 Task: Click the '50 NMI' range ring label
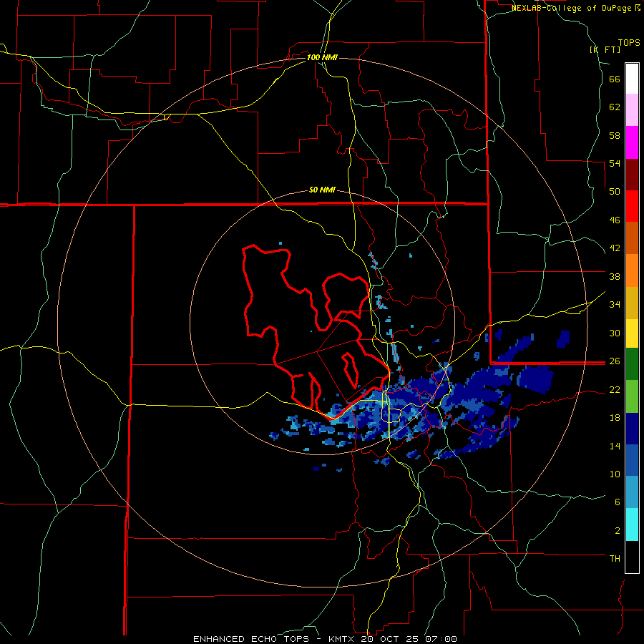tap(322, 190)
